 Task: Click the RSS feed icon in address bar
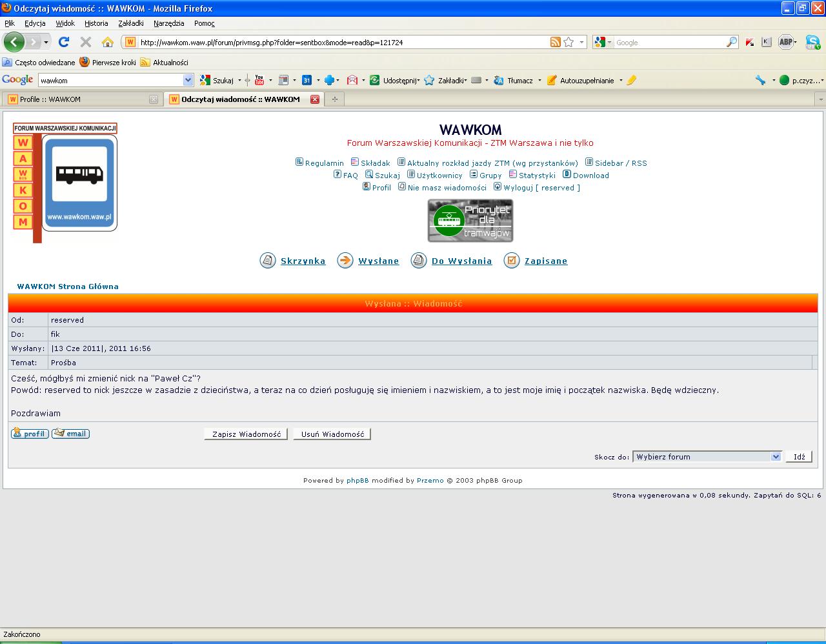pyautogui.click(x=555, y=42)
